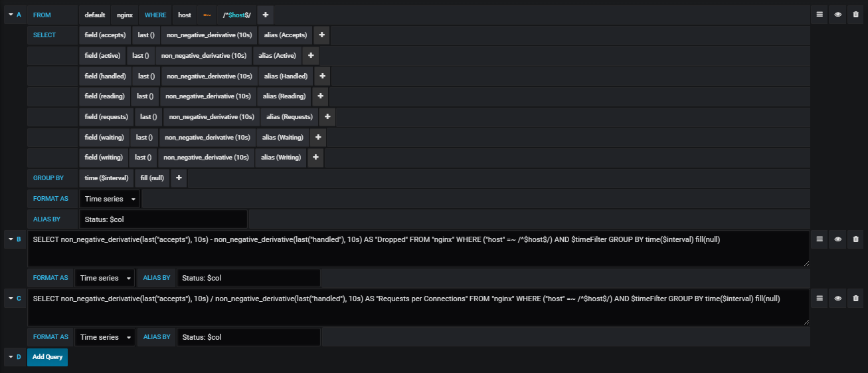Viewport: 868px width, 373px height.
Task: Click the alias (Writing) segment
Action: click(x=281, y=158)
